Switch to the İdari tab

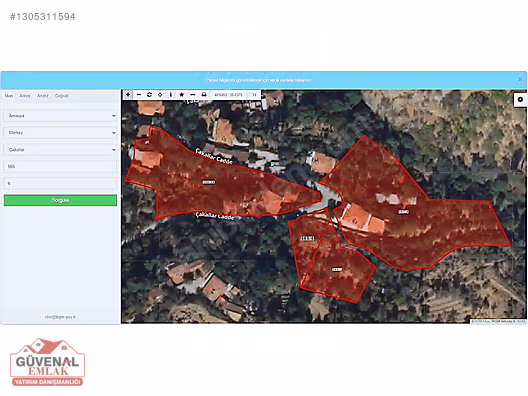[x=9, y=96]
